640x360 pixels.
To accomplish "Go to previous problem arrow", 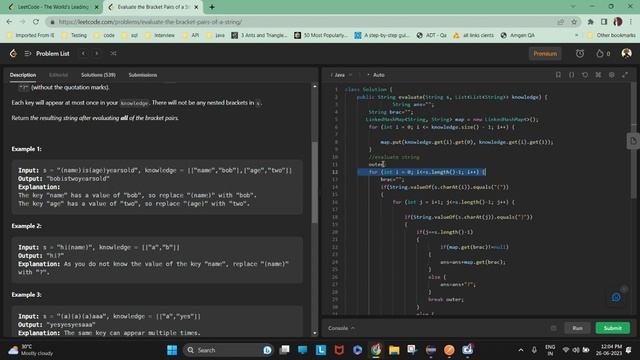I will pyautogui.click(x=83, y=53).
